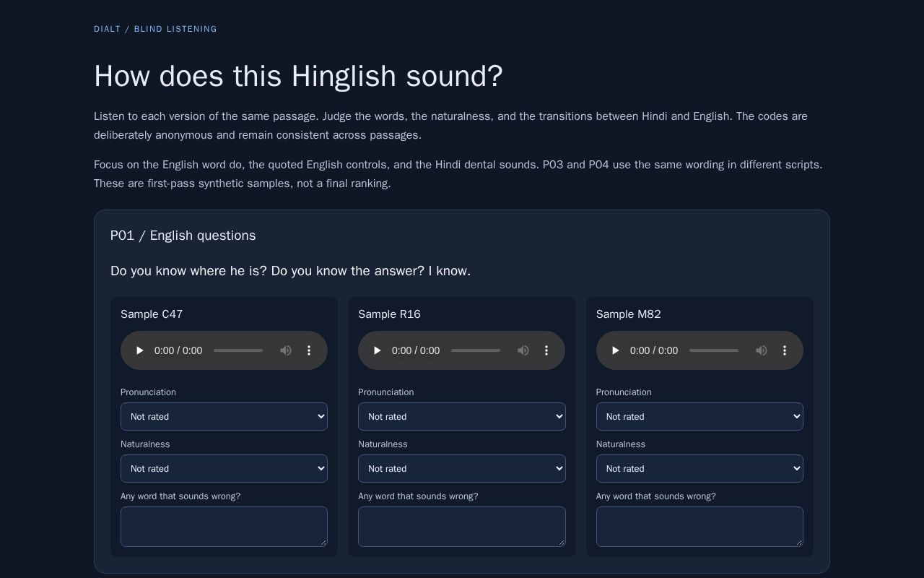This screenshot has width=924, height=578.
Task: Click the 'Sample C47' label
Action: [152, 314]
